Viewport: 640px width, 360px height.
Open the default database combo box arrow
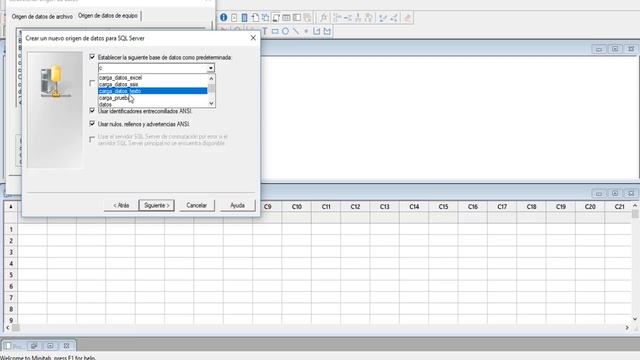pos(211,68)
